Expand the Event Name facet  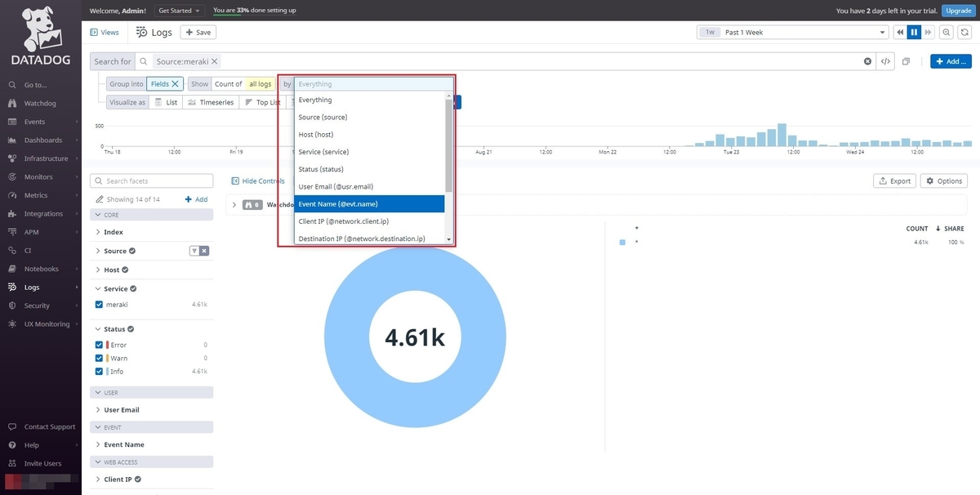click(x=98, y=445)
